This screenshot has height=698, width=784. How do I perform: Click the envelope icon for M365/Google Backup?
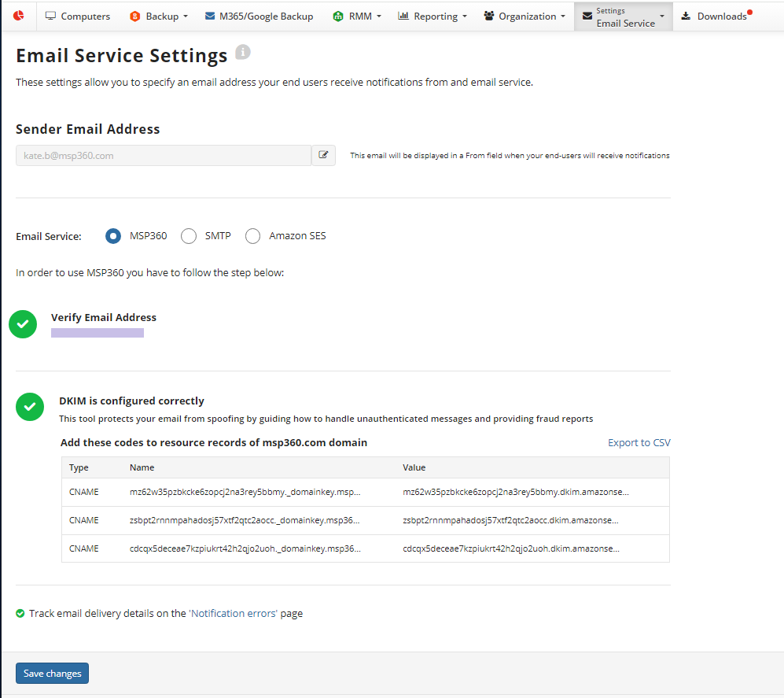click(210, 16)
